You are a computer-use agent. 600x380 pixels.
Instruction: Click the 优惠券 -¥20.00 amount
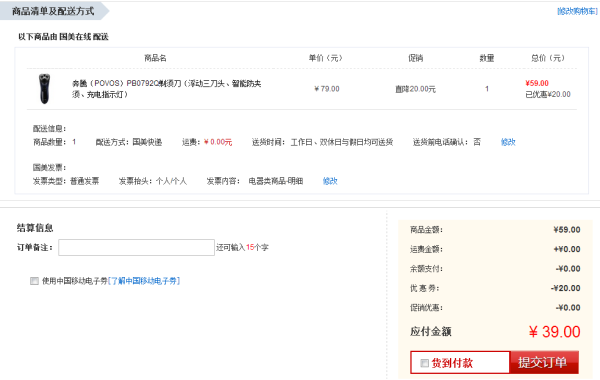coord(566,288)
